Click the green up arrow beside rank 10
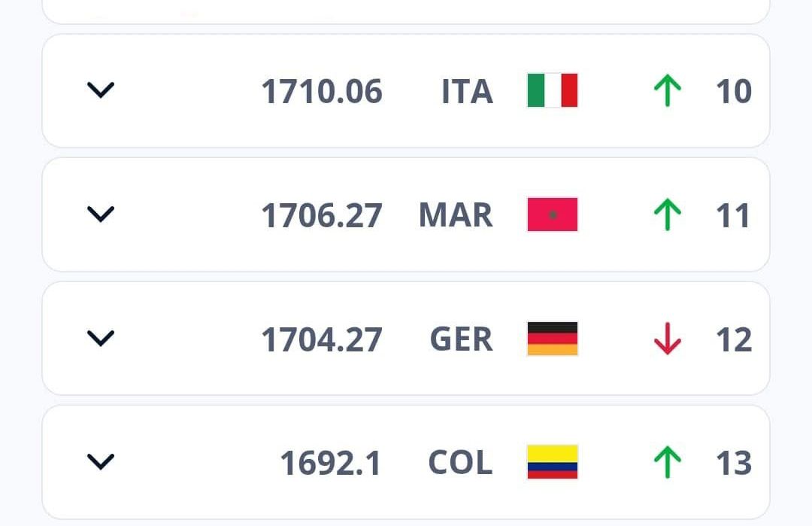Screen dimensions: 812x526 pyautogui.click(x=668, y=91)
